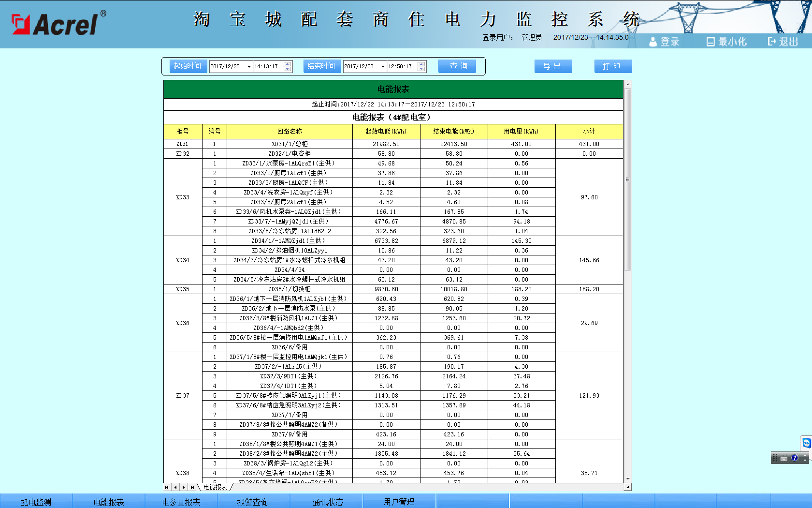812x508 pixels.
Task: Select the 电能报表 sheet tab
Action: [x=215, y=487]
